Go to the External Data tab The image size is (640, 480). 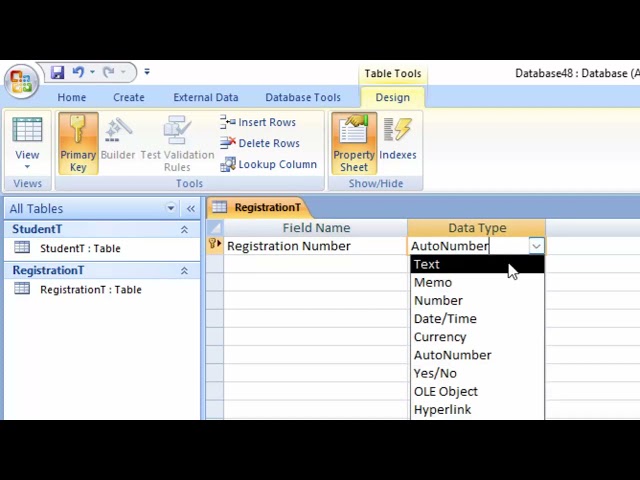206,98
